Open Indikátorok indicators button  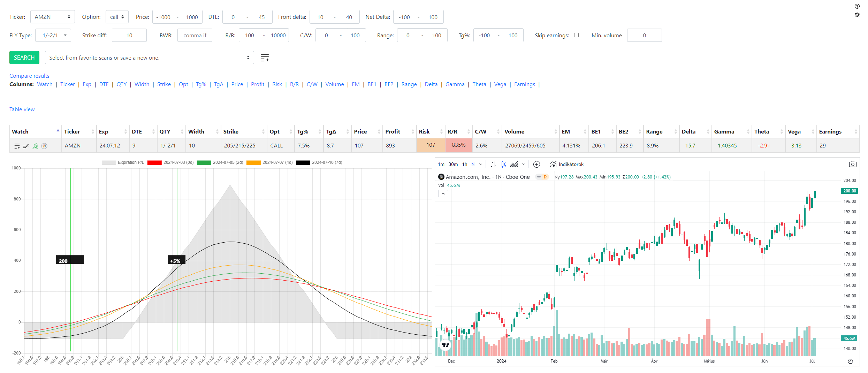[x=567, y=164]
